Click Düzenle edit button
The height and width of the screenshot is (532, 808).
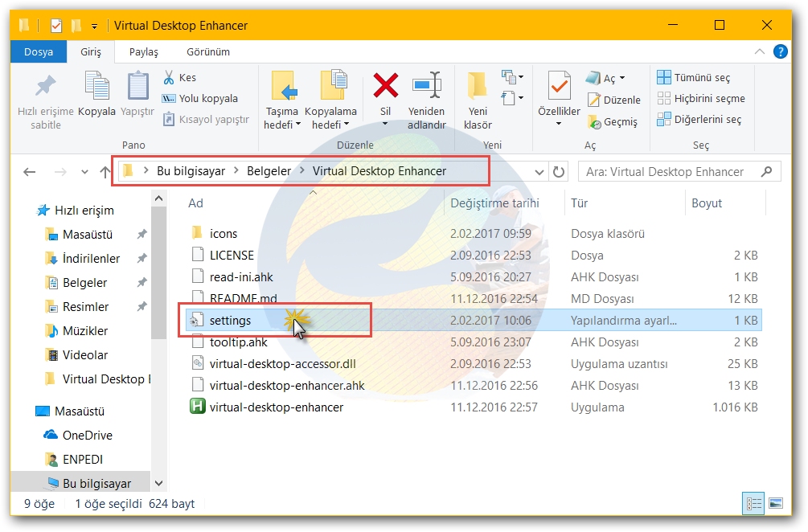(613, 100)
